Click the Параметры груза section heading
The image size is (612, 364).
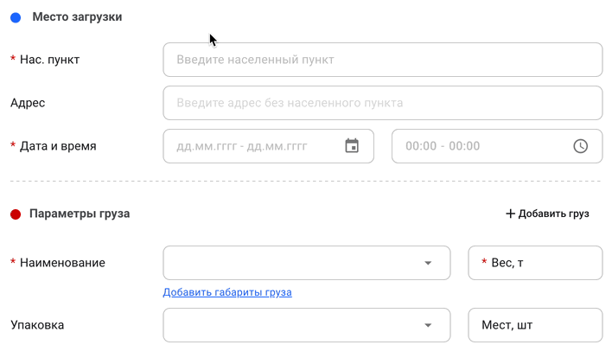(x=80, y=214)
